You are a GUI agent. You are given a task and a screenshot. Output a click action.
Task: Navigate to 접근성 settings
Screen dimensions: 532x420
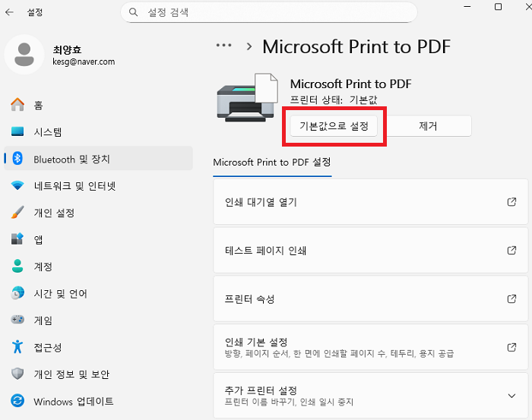[x=98, y=347]
